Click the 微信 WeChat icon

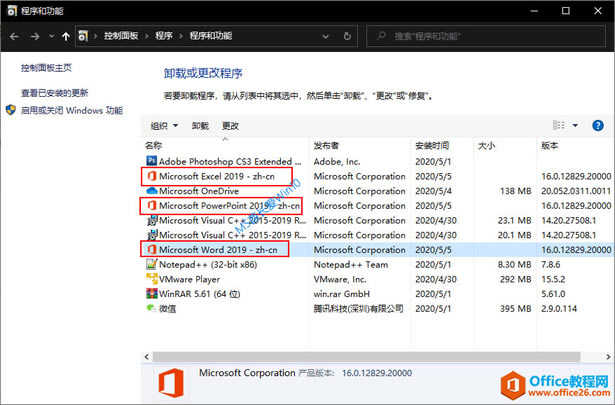(152, 308)
